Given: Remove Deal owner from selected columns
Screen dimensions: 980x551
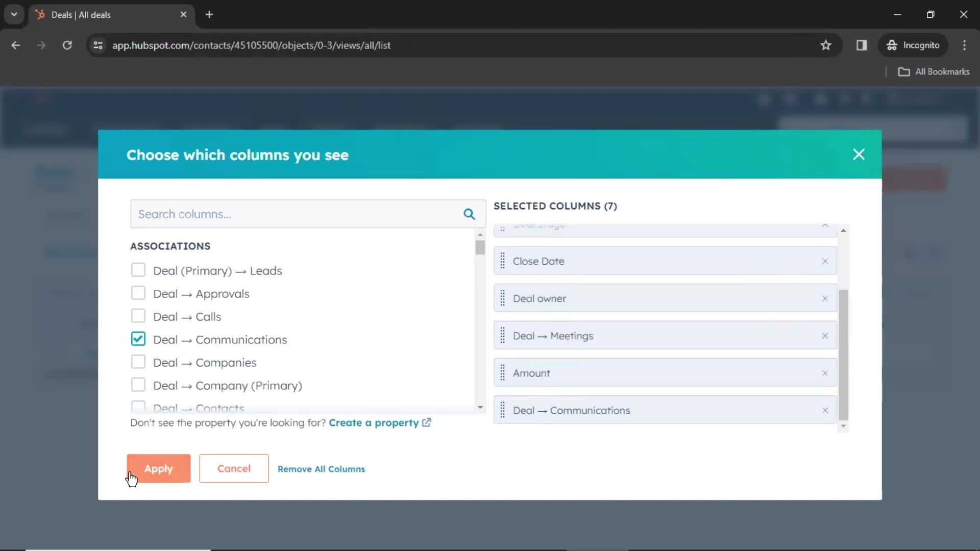Looking at the screenshot, I should coord(825,298).
